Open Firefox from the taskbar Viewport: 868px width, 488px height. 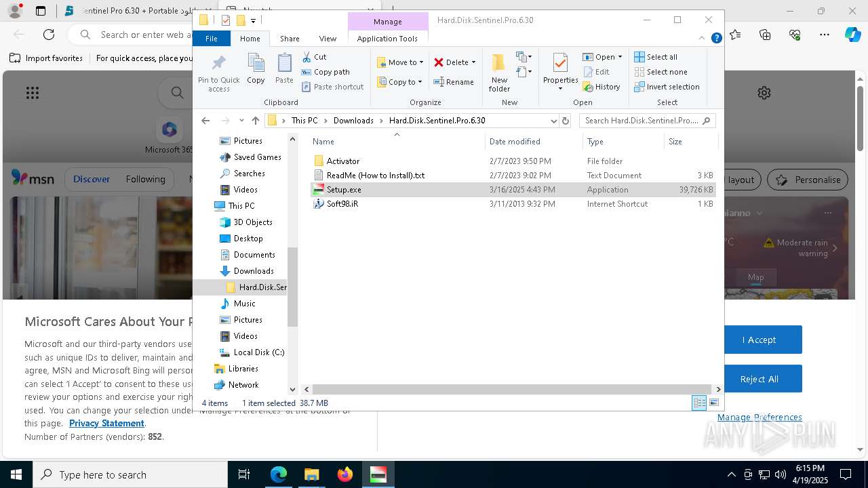345,474
